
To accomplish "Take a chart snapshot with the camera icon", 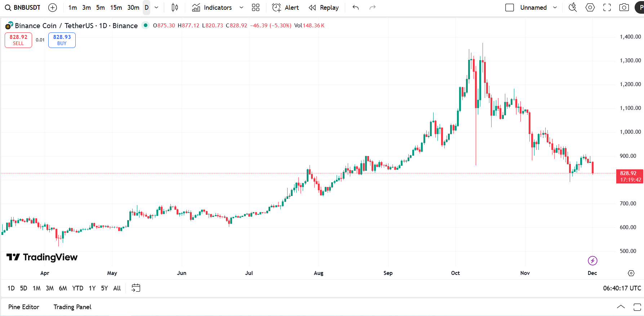I will click(x=624, y=7).
